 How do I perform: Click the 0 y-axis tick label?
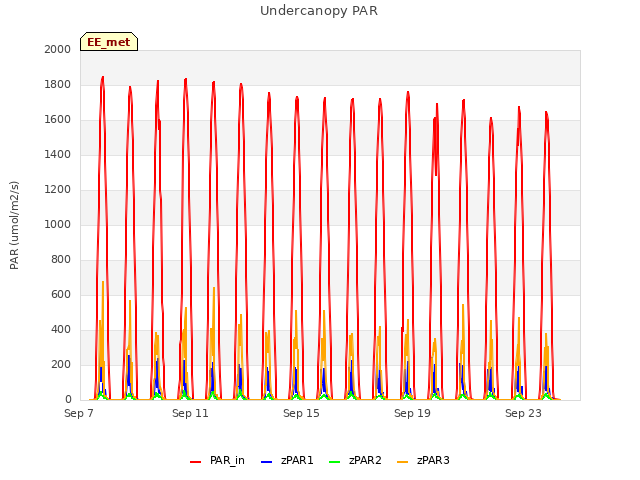68,400
